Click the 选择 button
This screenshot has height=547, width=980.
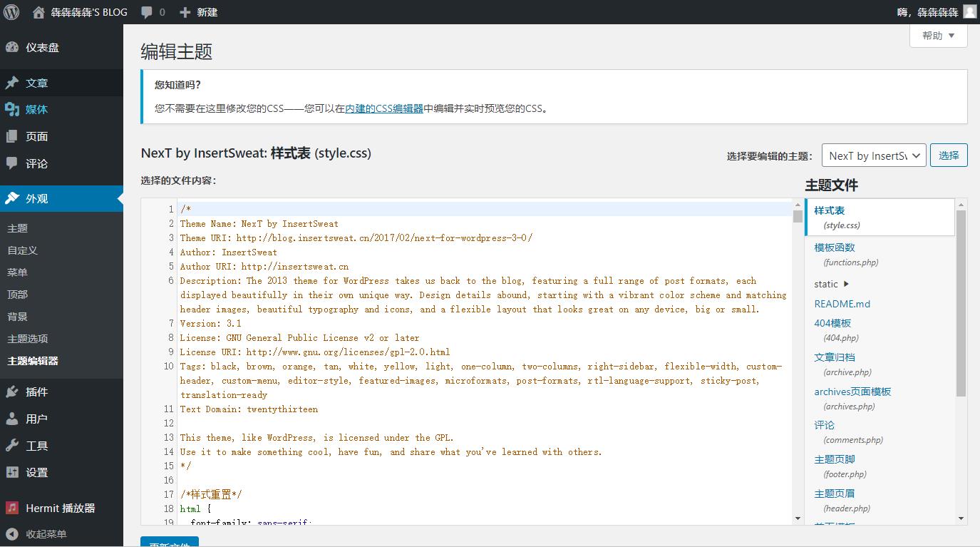point(949,155)
